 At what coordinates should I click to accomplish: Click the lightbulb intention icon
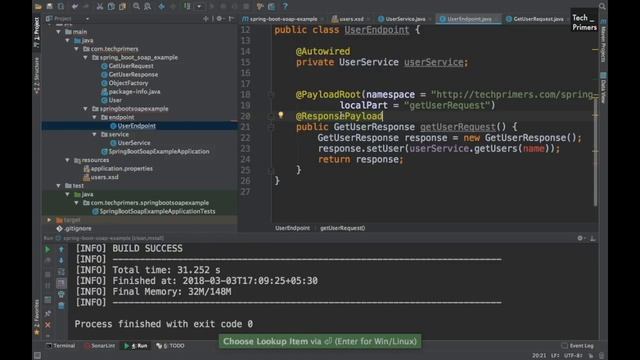pos(281,116)
